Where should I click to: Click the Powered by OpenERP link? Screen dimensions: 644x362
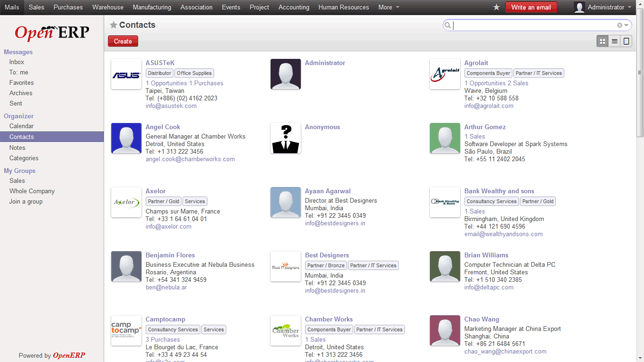pyautogui.click(x=52, y=355)
